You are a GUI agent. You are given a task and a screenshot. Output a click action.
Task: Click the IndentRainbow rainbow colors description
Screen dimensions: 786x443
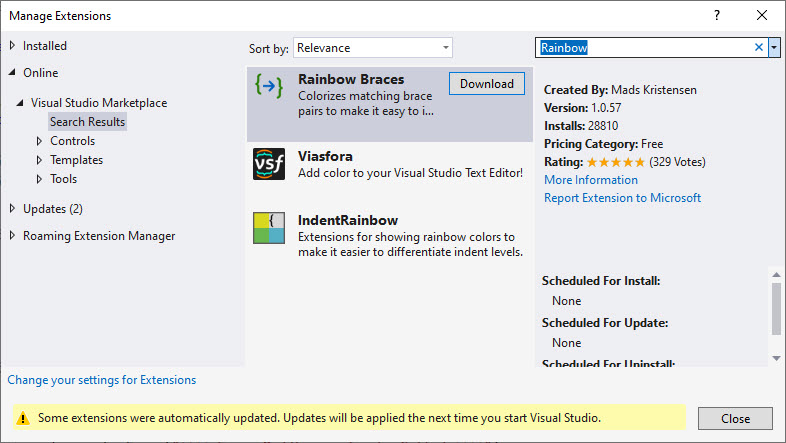click(411, 244)
